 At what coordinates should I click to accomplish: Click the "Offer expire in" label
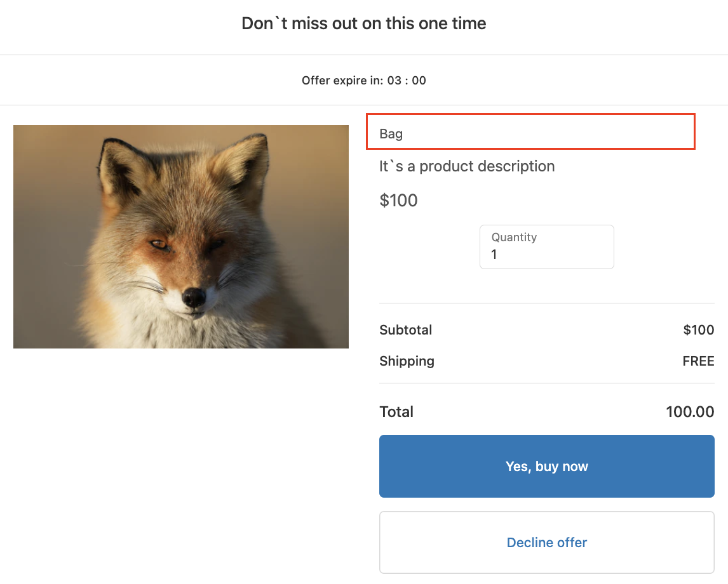(342, 81)
